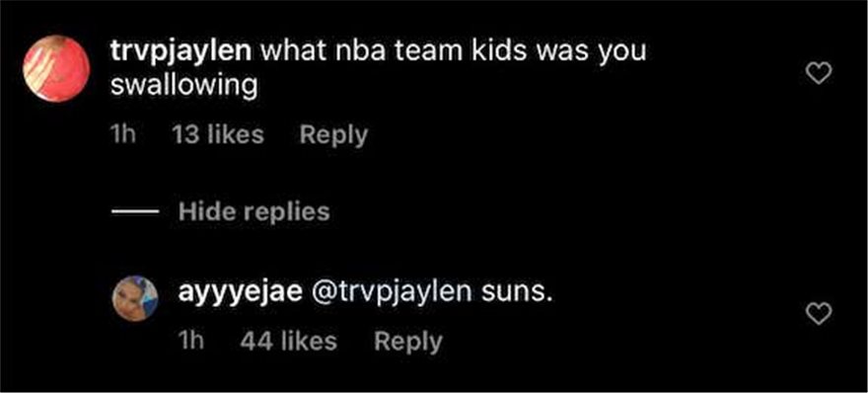View the 44 likes list
The height and width of the screenshot is (393, 868).
tap(288, 341)
